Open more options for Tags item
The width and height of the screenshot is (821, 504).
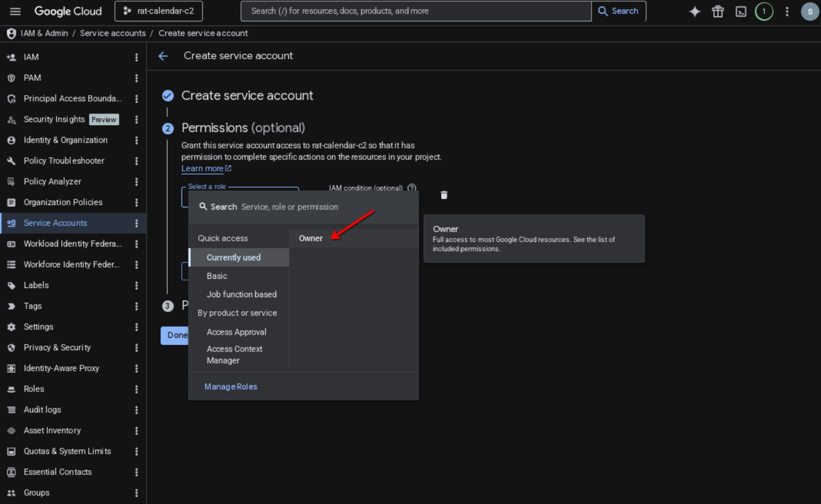click(x=137, y=306)
